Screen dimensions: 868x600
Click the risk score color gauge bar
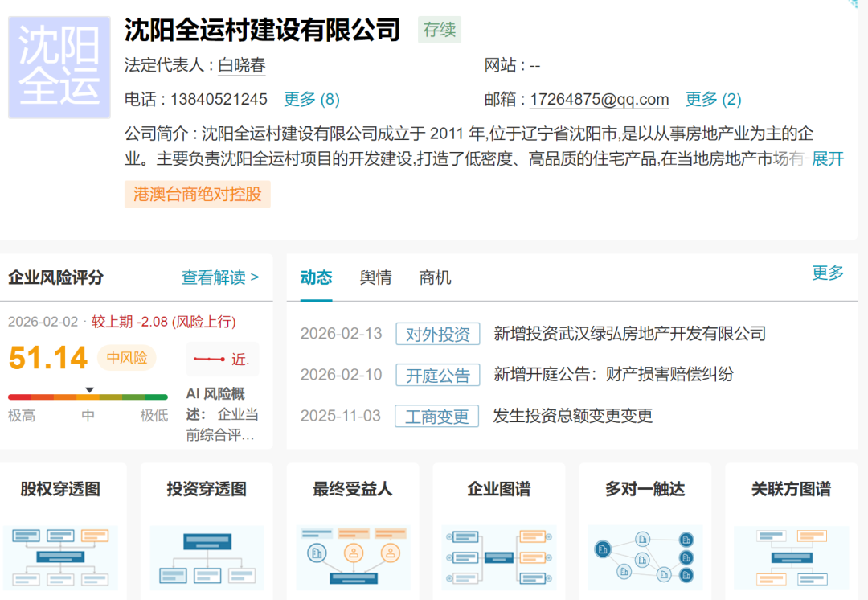pyautogui.click(x=88, y=397)
